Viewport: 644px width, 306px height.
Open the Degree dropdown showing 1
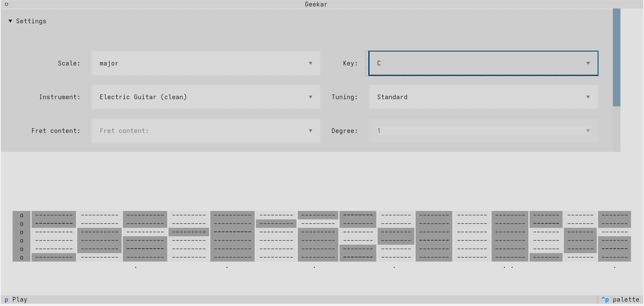483,131
